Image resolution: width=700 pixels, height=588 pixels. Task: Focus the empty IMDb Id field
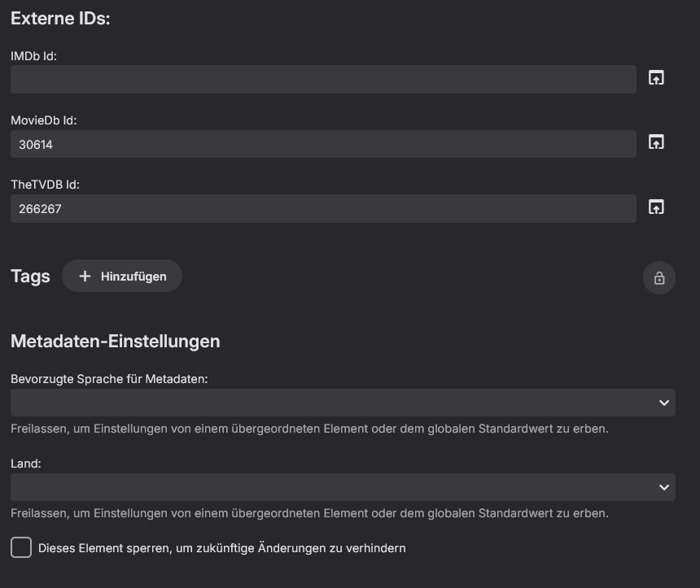pyautogui.click(x=323, y=80)
